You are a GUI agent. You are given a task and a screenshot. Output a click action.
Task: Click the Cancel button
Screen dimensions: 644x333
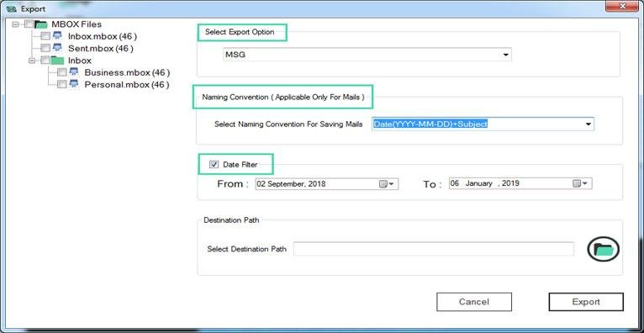coord(474,302)
